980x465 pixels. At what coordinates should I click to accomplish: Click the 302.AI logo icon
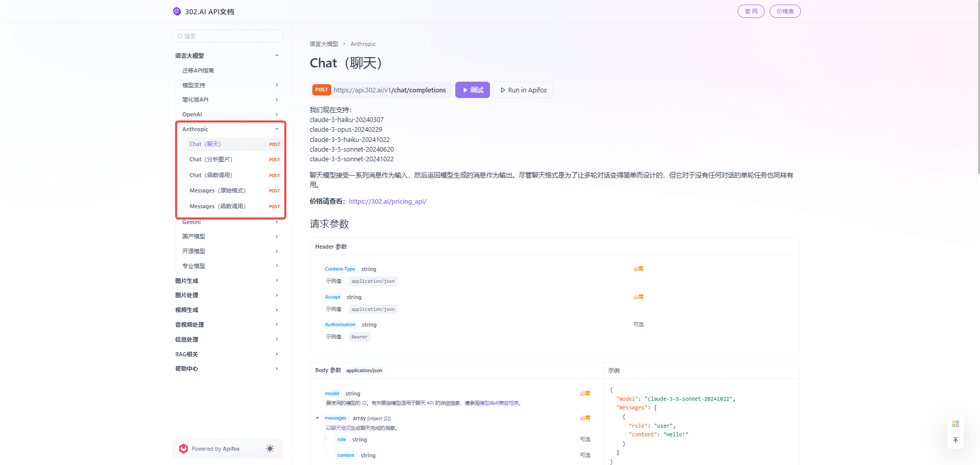(177, 11)
